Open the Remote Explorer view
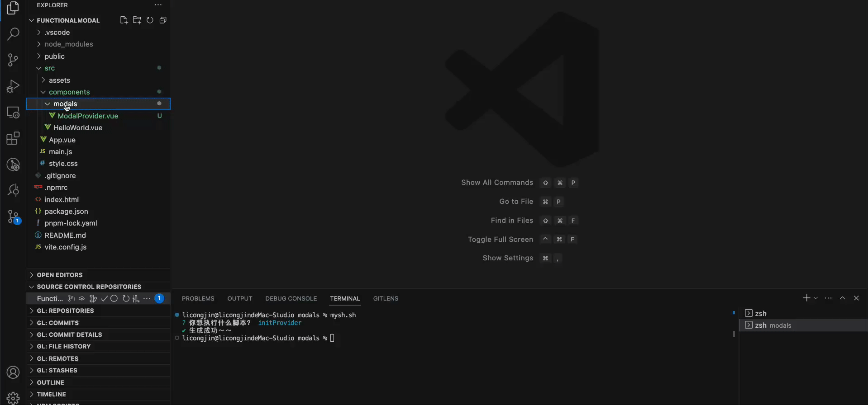The height and width of the screenshot is (405, 868). (13, 112)
